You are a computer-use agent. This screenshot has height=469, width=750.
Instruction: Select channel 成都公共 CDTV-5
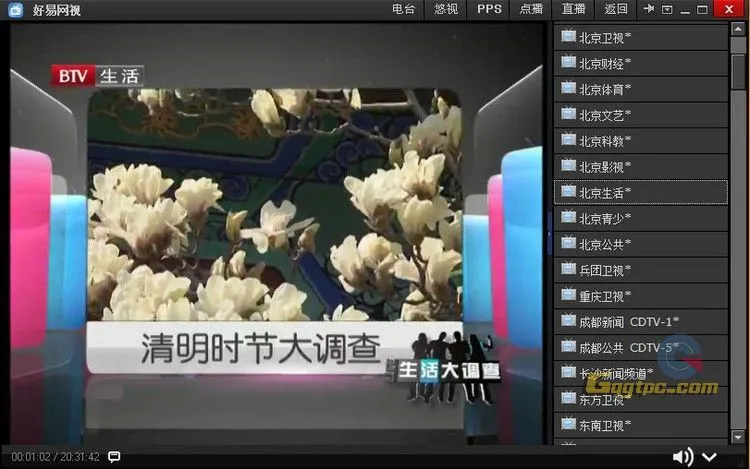click(640, 348)
